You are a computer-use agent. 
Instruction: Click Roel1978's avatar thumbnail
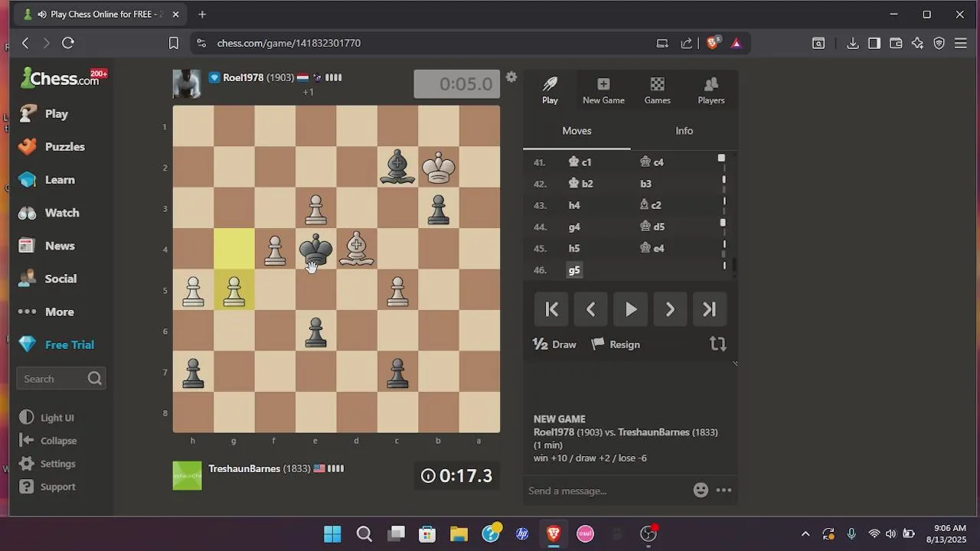[188, 84]
